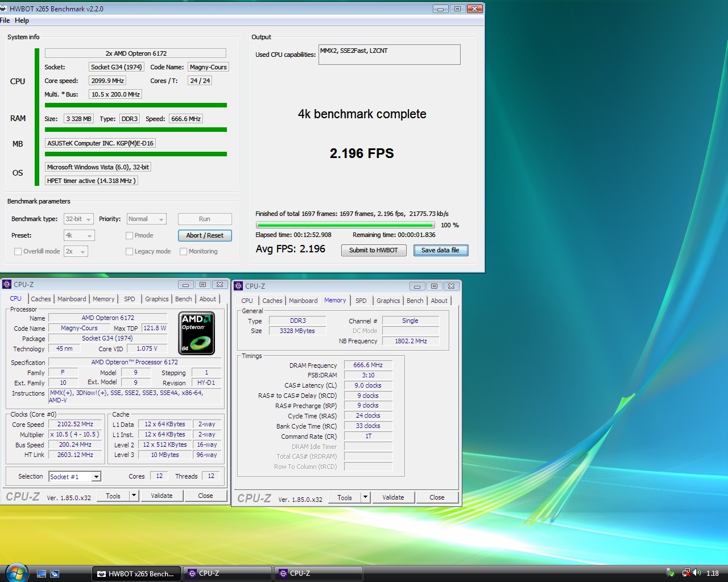
Task: Click the NB Frequency 1802.2 MHz value
Action: click(411, 341)
